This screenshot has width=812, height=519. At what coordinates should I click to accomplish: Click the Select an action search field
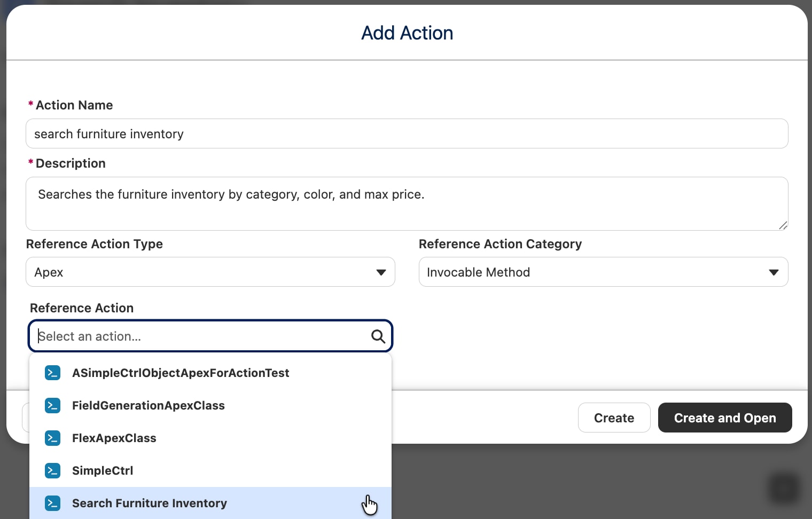[210, 336]
